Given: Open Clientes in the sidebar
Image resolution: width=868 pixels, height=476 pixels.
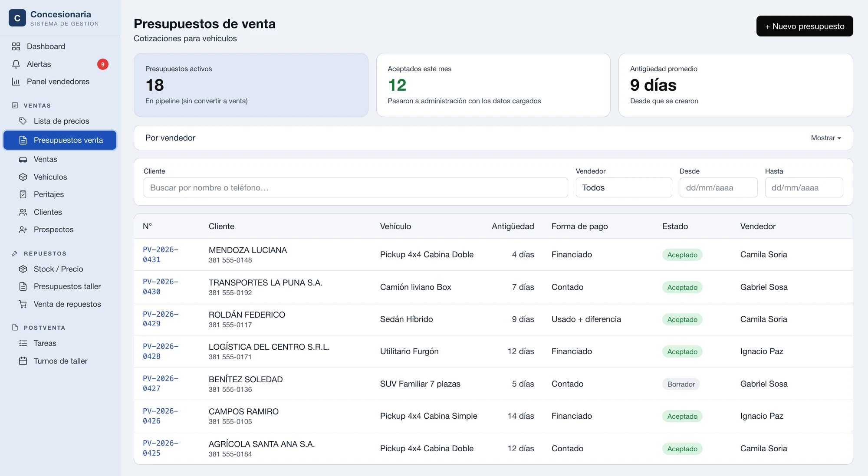Looking at the screenshot, I should coord(60,212).
